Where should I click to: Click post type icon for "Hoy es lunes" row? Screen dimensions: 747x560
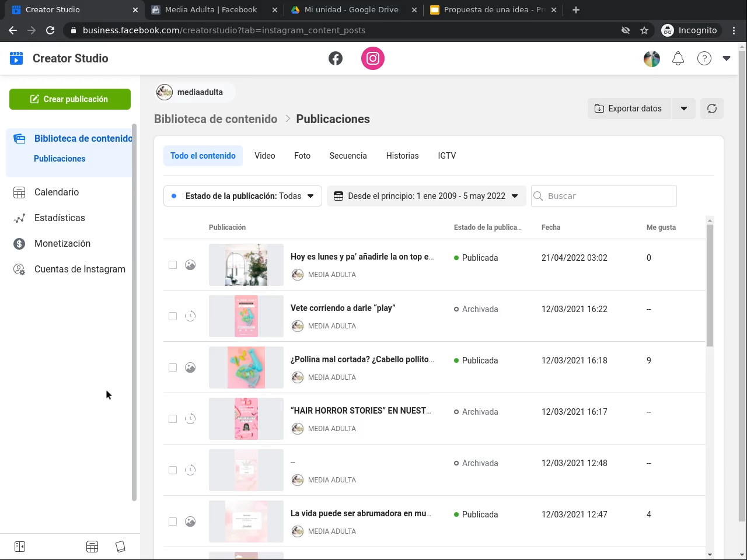click(190, 265)
